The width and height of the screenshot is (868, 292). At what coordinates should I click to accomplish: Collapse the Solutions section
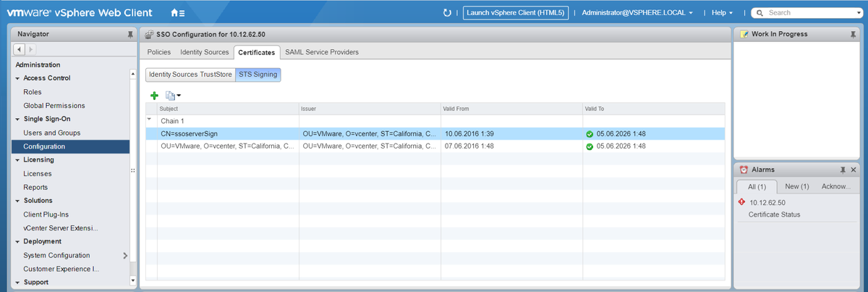17,201
